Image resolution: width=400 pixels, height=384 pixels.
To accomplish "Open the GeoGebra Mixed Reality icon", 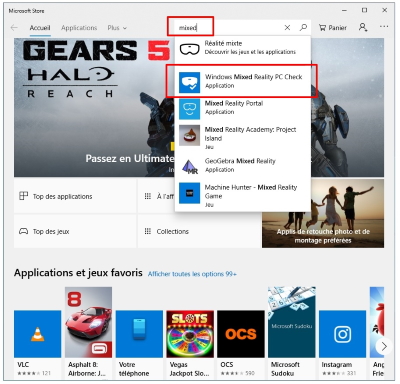I will [190, 166].
